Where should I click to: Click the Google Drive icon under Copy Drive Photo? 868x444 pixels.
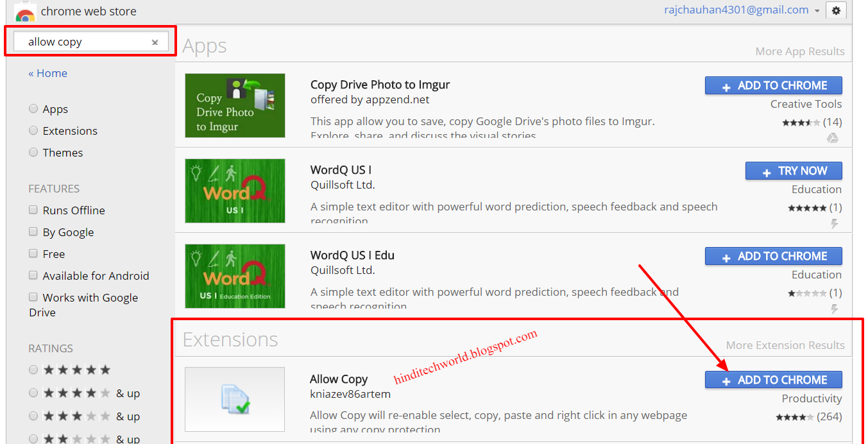pos(832,138)
